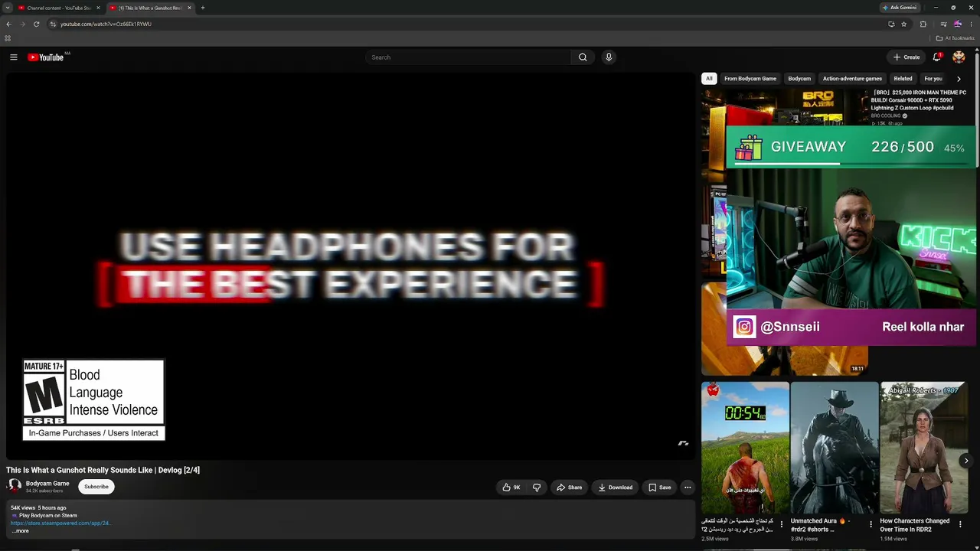
Task: Subscribe to Bodycam Game channel
Action: point(96,487)
